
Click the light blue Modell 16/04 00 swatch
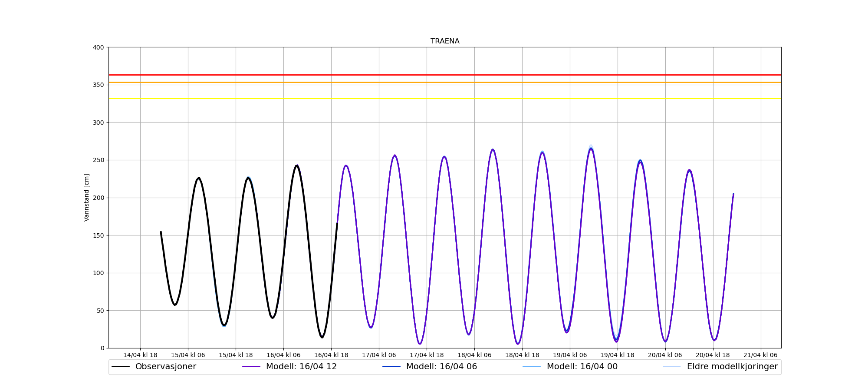tap(532, 367)
